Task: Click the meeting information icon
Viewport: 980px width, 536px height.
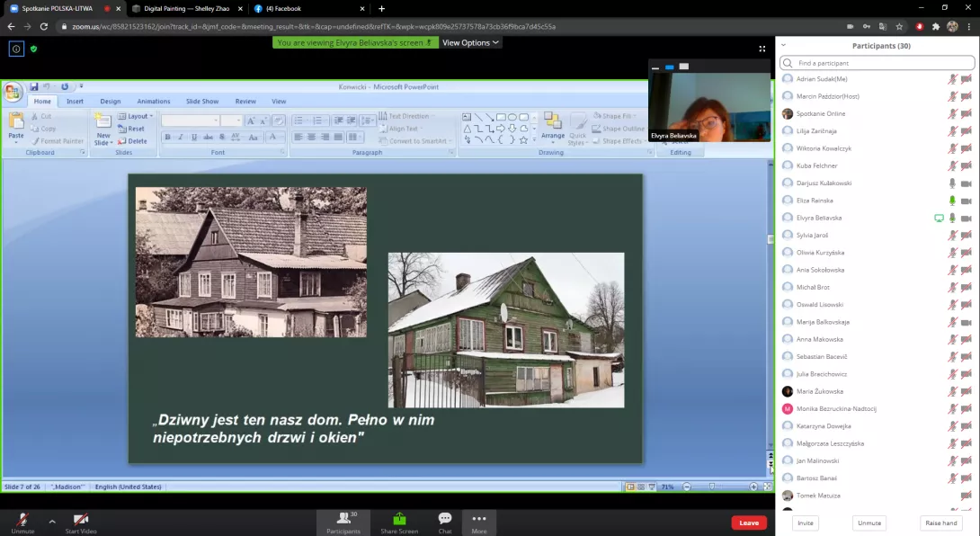Action: [16, 49]
